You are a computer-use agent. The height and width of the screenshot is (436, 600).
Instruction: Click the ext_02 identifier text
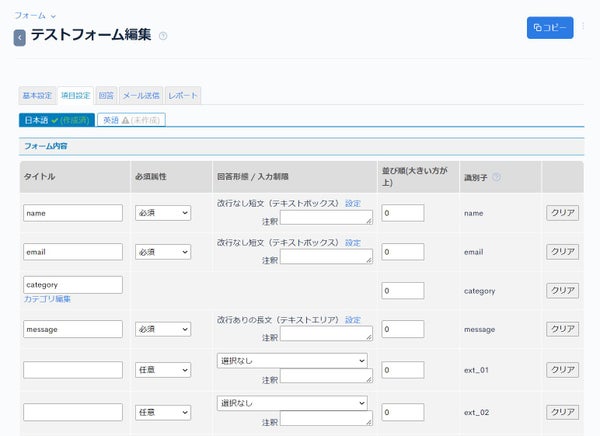pyautogui.click(x=476, y=413)
